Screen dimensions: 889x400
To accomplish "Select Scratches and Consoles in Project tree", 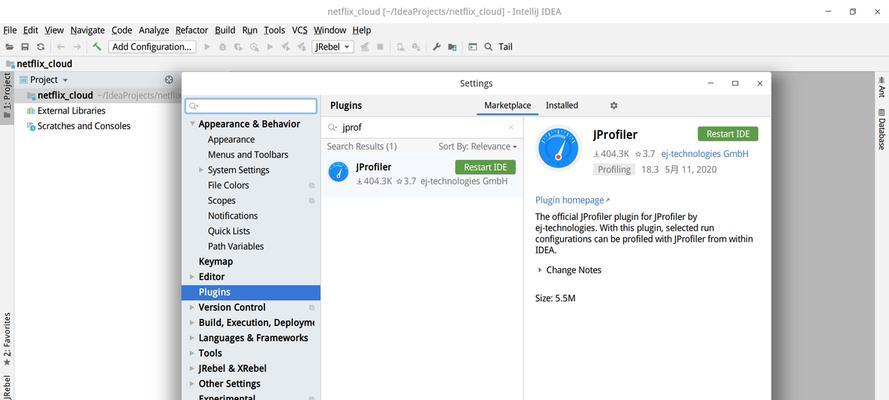I will click(83, 126).
